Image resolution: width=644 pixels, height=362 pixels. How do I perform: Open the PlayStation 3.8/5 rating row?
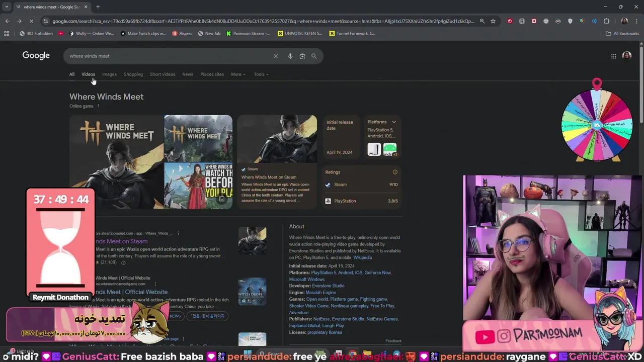(361, 201)
